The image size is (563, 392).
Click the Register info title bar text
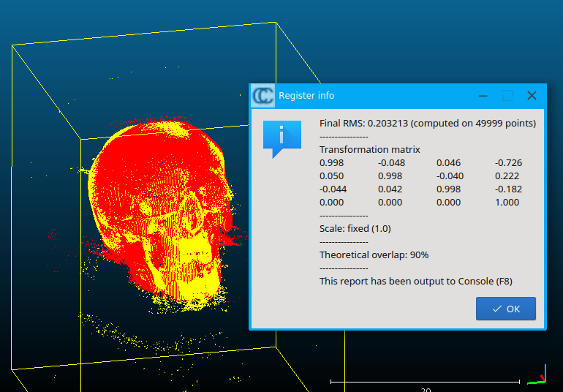click(x=306, y=96)
